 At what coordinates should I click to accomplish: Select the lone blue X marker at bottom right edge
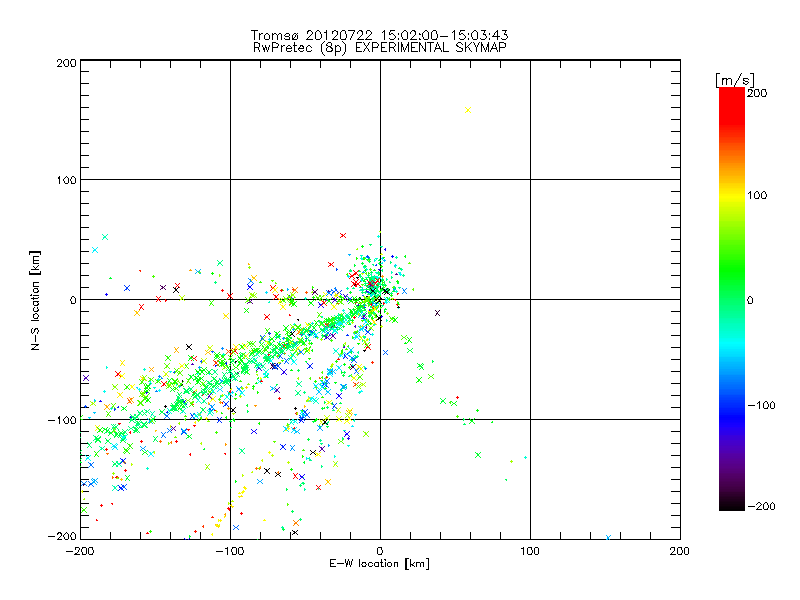click(608, 537)
